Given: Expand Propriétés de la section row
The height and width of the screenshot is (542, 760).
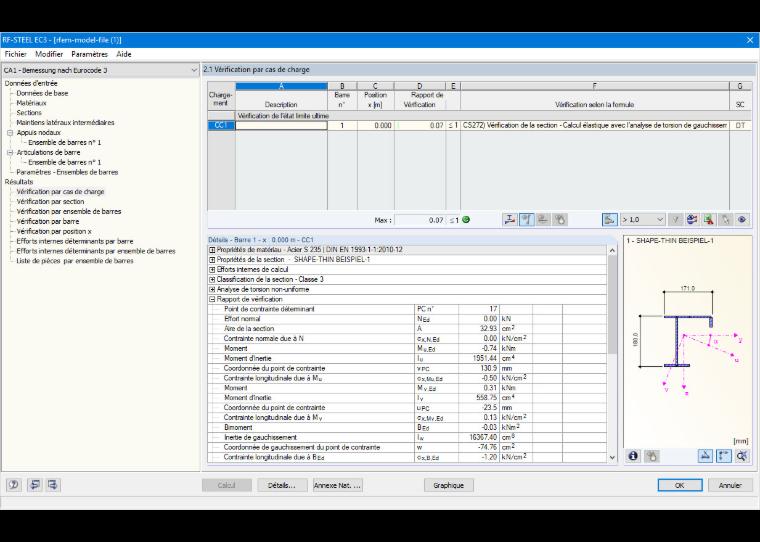Looking at the screenshot, I should tap(212, 260).
